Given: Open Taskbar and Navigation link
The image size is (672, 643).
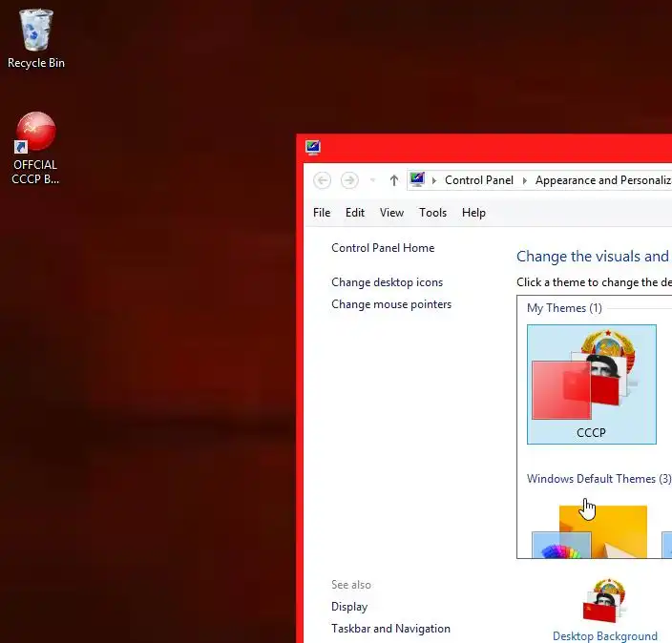Looking at the screenshot, I should (390, 629).
